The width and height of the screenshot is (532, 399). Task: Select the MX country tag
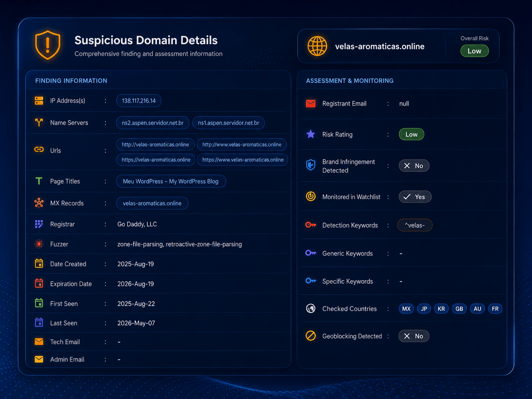click(406, 309)
